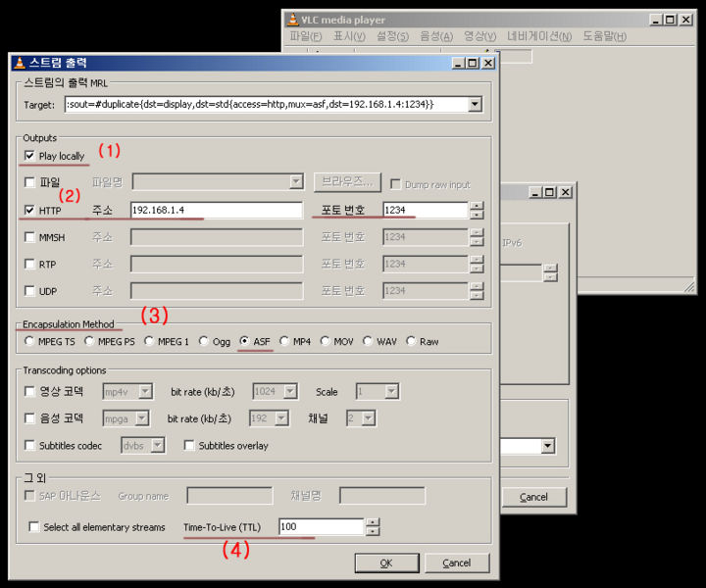Click Cancel in the stream output dialog
The image size is (706, 588).
point(457,563)
